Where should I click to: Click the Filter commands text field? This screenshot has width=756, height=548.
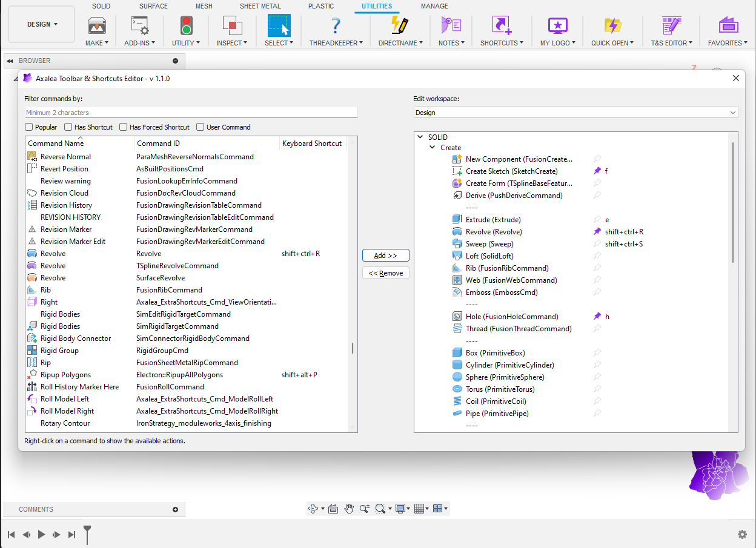click(x=191, y=113)
